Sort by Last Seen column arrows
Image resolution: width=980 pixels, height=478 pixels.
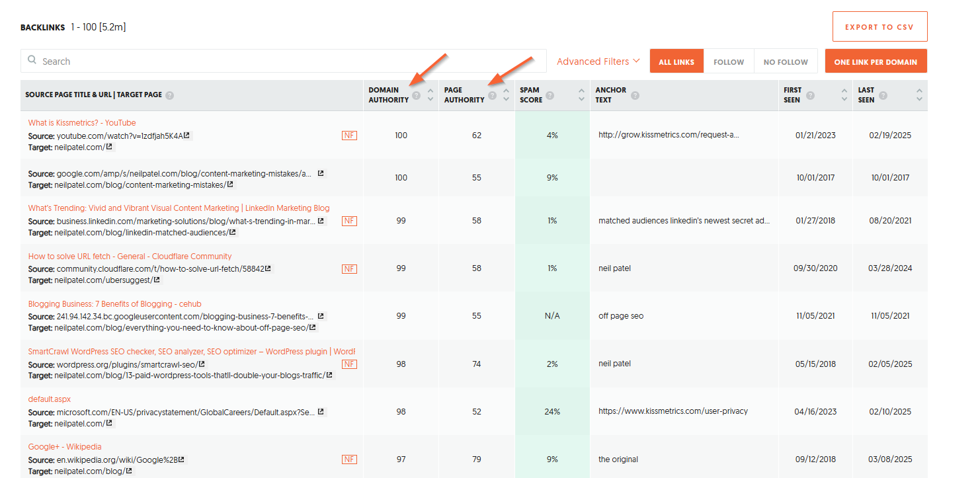click(919, 95)
